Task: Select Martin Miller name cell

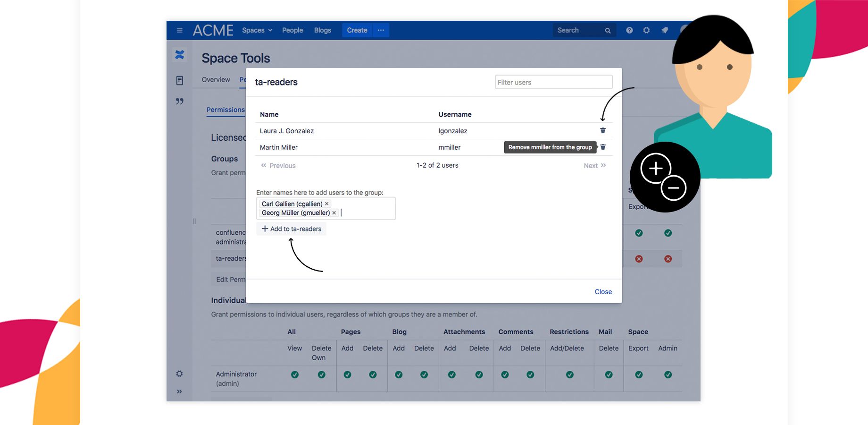Action: (279, 147)
